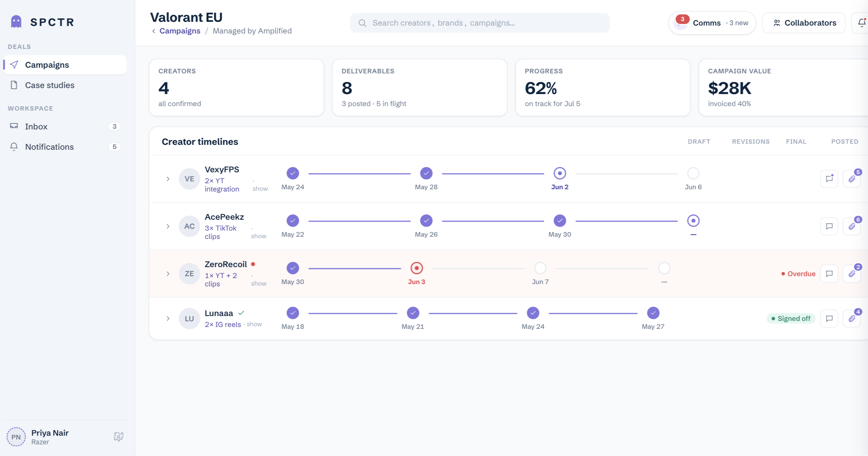This screenshot has height=456, width=868.
Task: Click the '2× YT integration' deliverable text
Action: (x=222, y=185)
